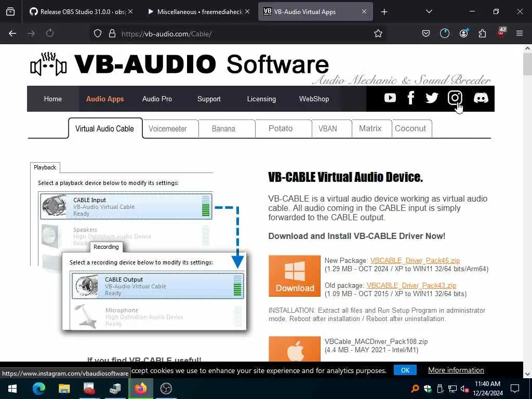Image resolution: width=532 pixels, height=399 pixels.
Task: Accept cookies with the OK button
Action: 405,370
